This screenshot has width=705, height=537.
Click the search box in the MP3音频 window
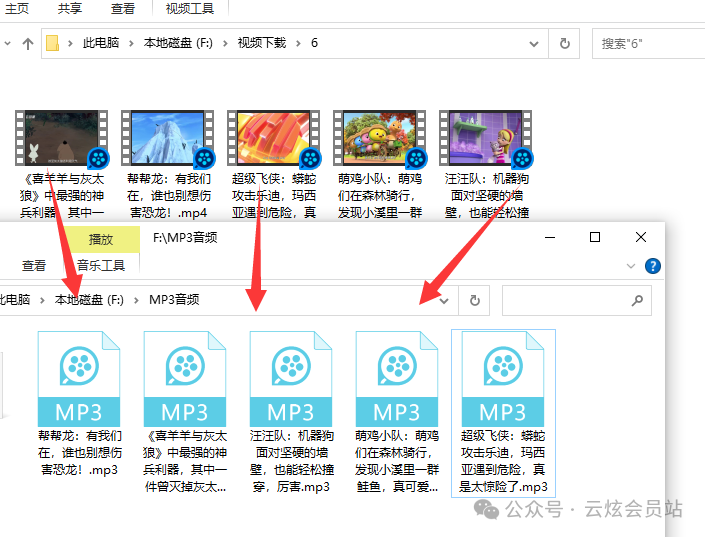576,300
